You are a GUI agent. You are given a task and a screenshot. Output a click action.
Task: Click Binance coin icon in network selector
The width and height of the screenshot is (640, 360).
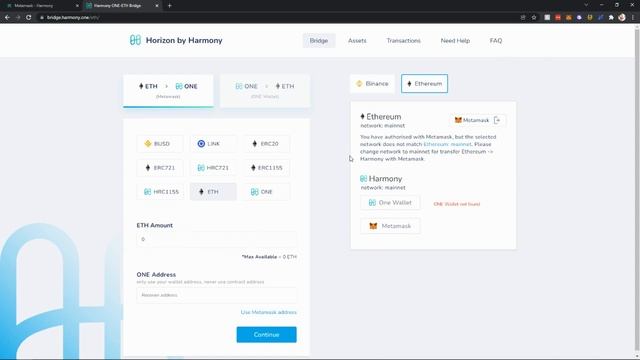click(x=359, y=84)
